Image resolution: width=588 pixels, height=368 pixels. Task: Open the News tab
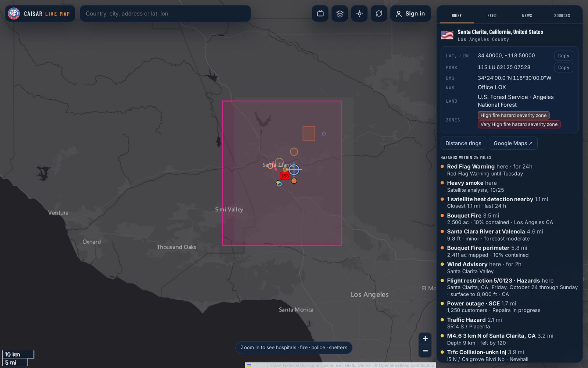[527, 15]
